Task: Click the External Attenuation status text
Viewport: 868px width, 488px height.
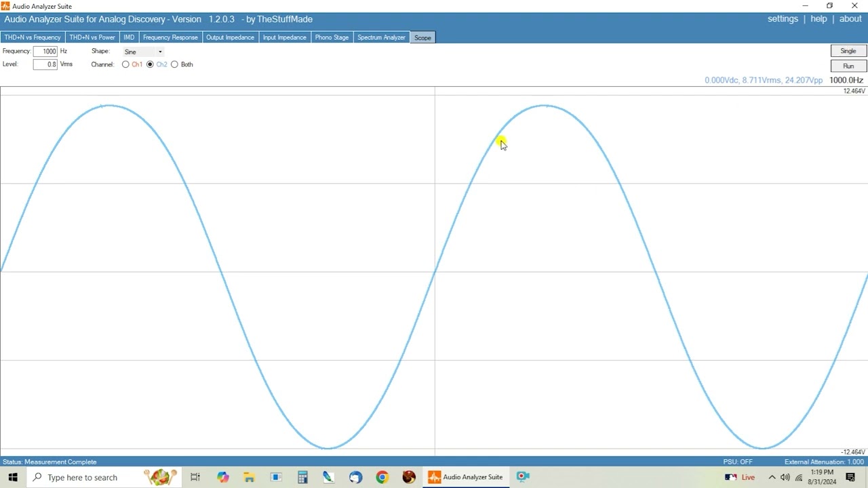Action: (824, 462)
